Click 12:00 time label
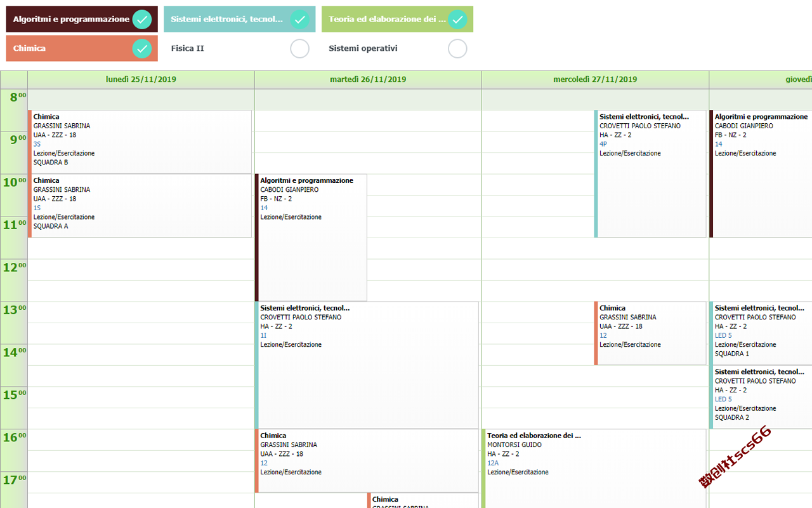The image size is (812, 508). pyautogui.click(x=14, y=267)
